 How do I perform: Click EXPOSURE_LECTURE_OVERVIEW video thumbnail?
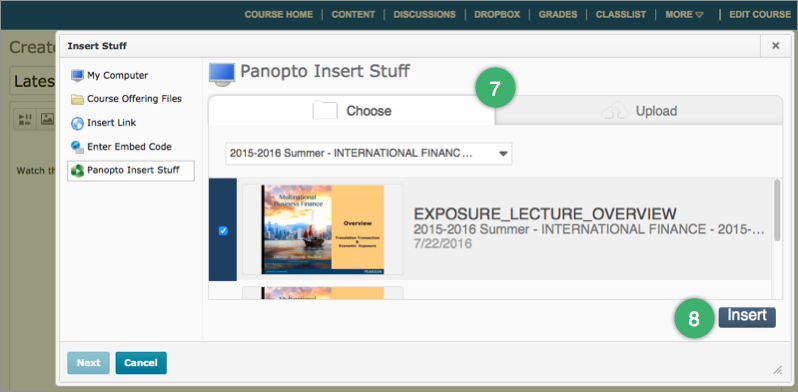click(323, 230)
